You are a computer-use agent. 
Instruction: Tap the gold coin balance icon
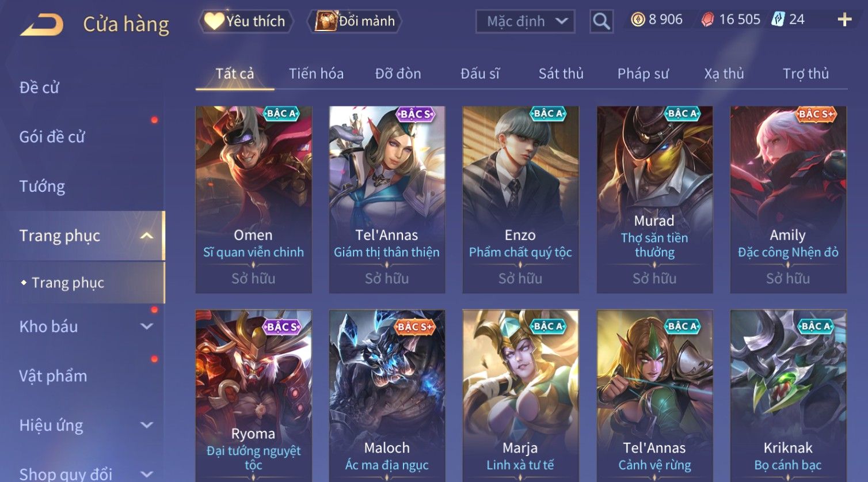[638, 20]
